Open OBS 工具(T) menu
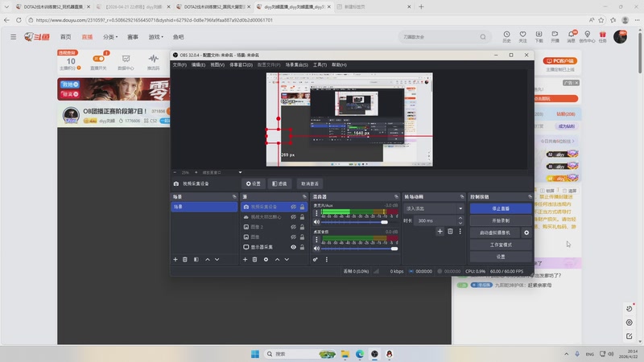 pos(320,65)
